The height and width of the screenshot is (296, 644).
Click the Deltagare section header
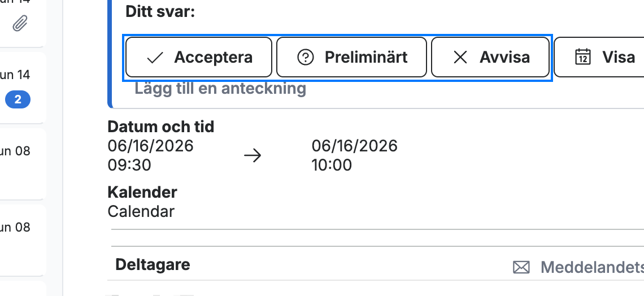pyautogui.click(x=153, y=264)
